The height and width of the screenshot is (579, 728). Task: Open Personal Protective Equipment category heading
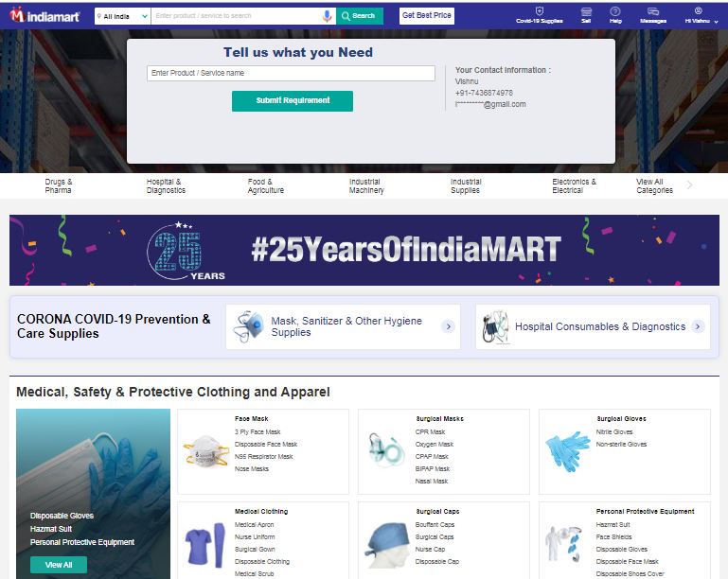645,511
